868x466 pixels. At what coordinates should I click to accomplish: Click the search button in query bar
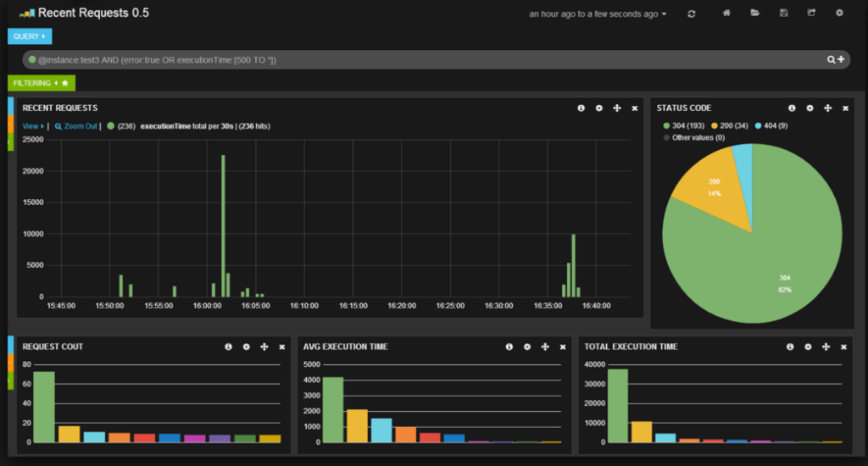click(832, 60)
